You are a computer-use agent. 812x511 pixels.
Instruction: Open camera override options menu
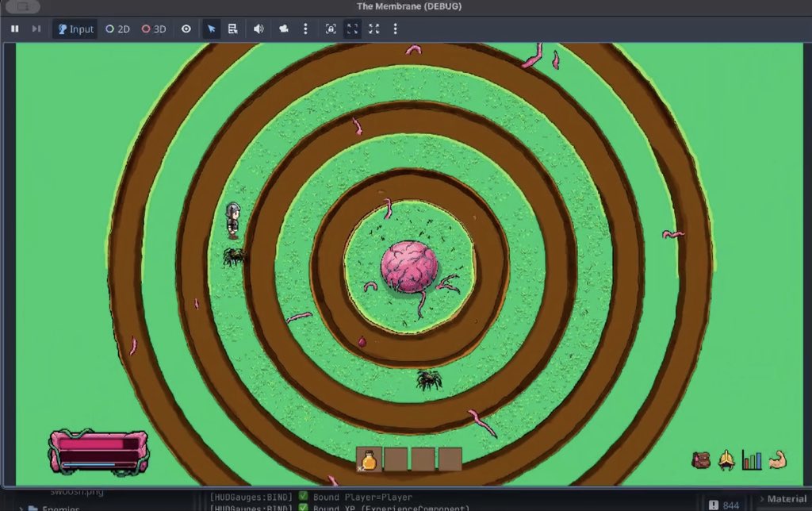305,29
